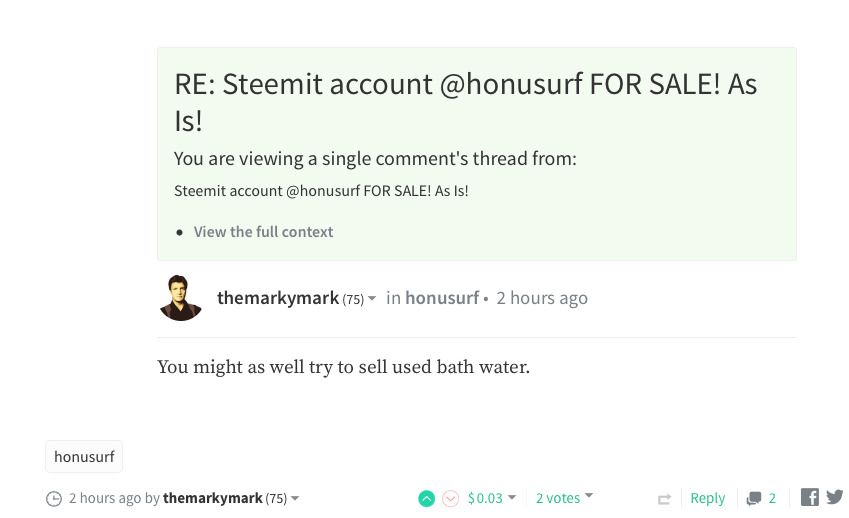Image resolution: width=849 pixels, height=518 pixels.
Task: Click the Reply link
Action: 707,498
